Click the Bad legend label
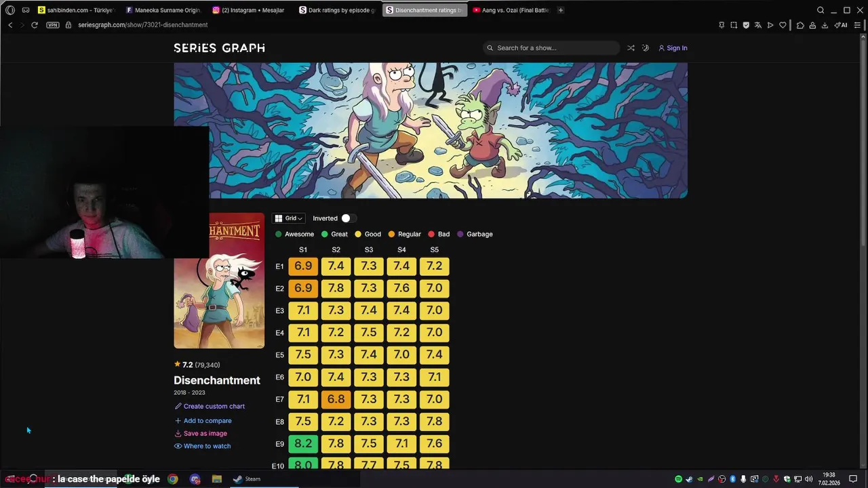Viewport: 868px width, 488px height. point(443,235)
